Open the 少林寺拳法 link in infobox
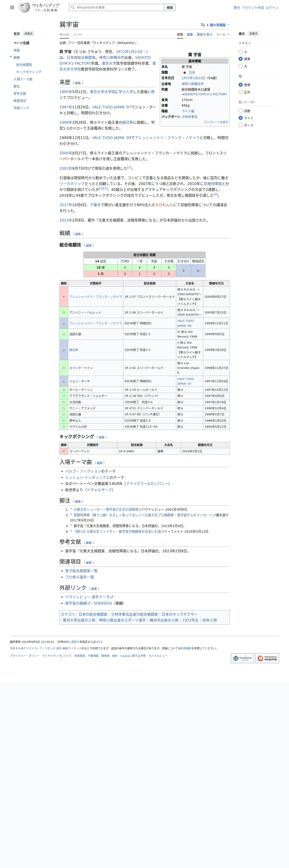Image resolution: width=289 pixels, height=868 pixels. 190,117
